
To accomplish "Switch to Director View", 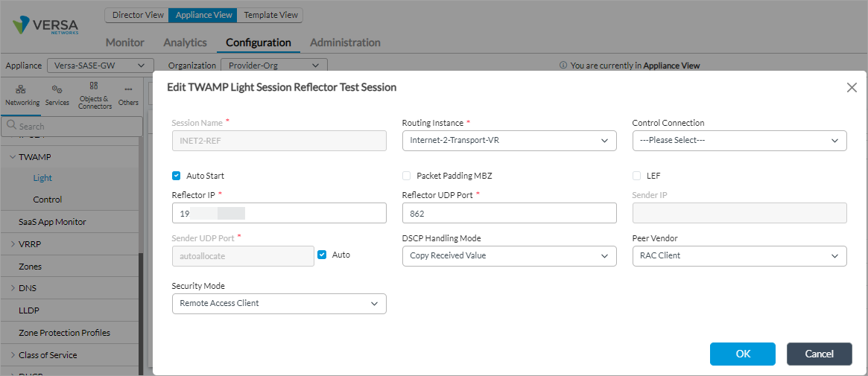I will 138,15.
